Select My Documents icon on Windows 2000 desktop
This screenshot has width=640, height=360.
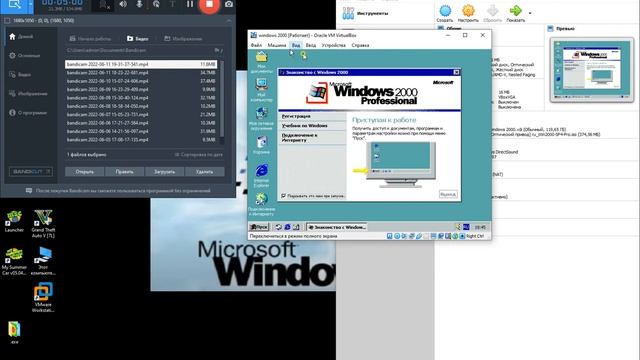pos(261,62)
